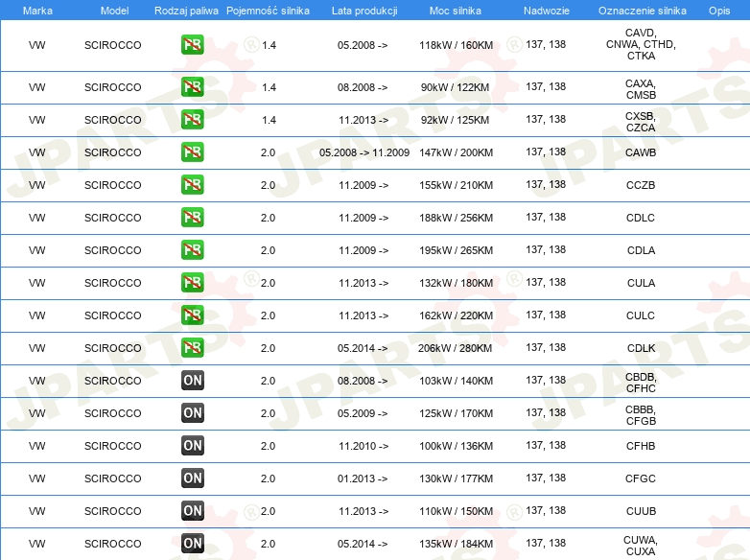
Task: Click the PB icon in the CDLK engine row
Action: [x=192, y=348]
